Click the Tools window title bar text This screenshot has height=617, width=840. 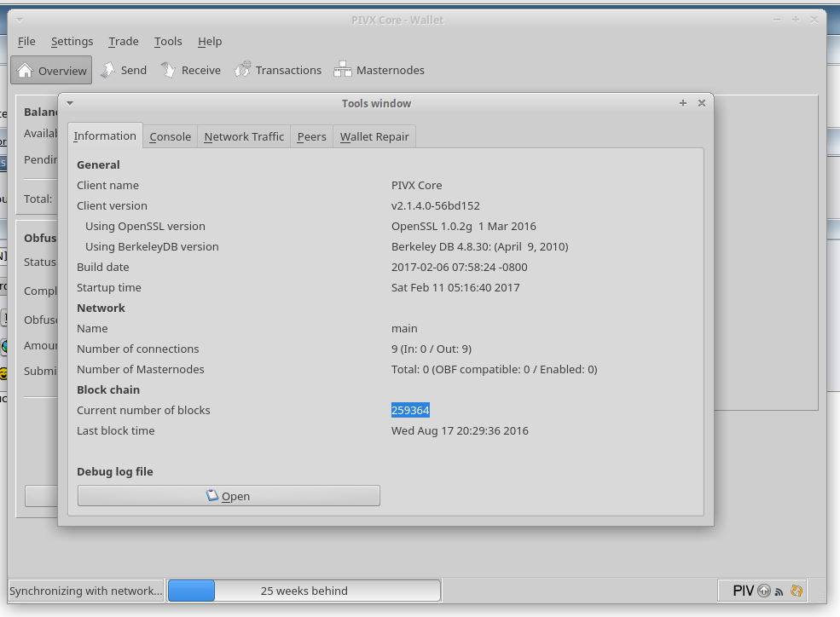point(377,103)
